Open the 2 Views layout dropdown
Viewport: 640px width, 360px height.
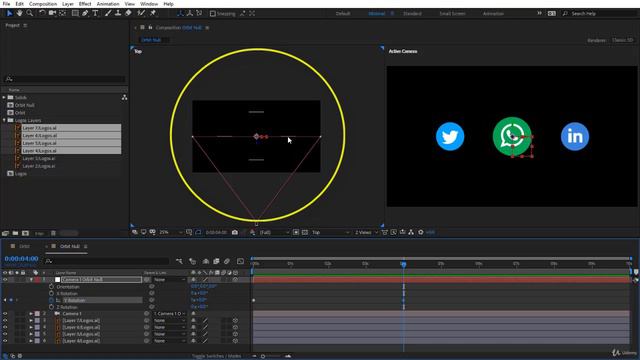coord(366,232)
